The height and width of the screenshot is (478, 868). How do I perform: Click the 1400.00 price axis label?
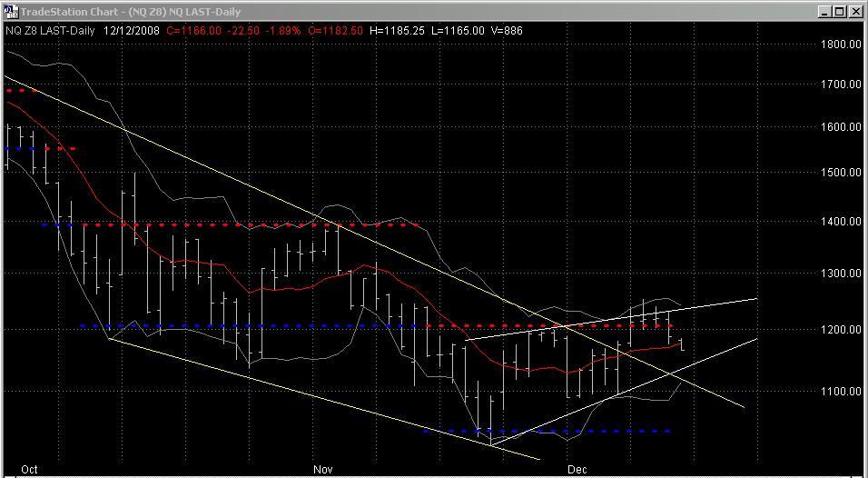(x=842, y=221)
